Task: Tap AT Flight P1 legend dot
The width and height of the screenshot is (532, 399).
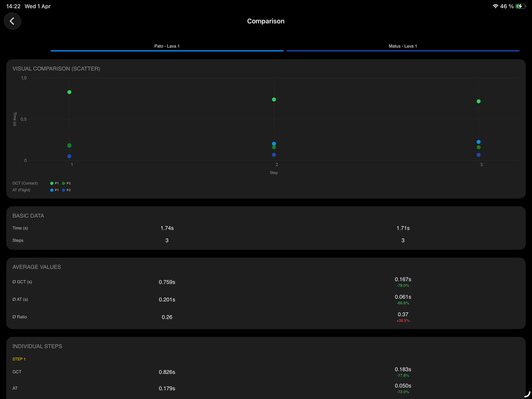Action: click(52, 190)
